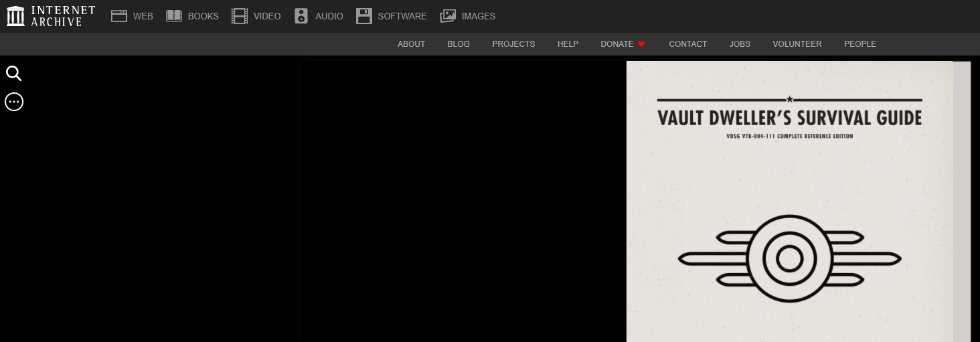Select the IMAGES text label

coord(479,16)
